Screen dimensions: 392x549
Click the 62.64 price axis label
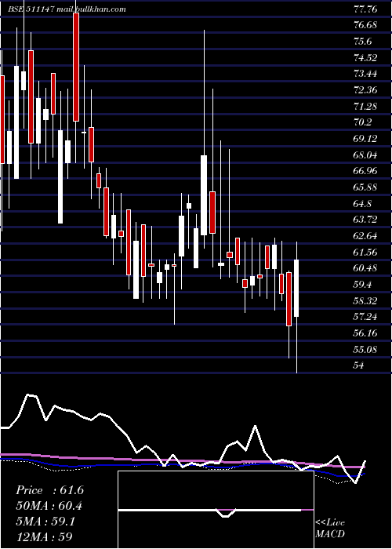[365, 235]
